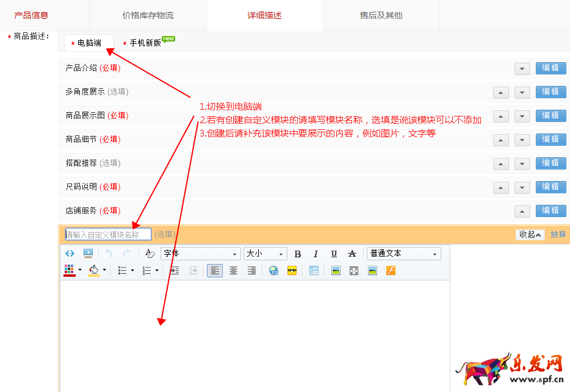Edit the 搭配推荐 module
This screenshot has height=392, width=570.
(550, 163)
